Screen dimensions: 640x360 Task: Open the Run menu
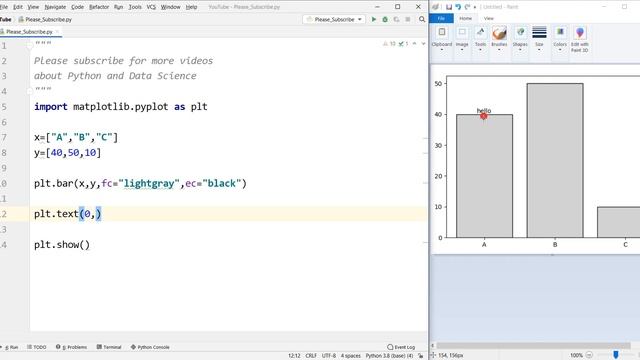pos(118,7)
